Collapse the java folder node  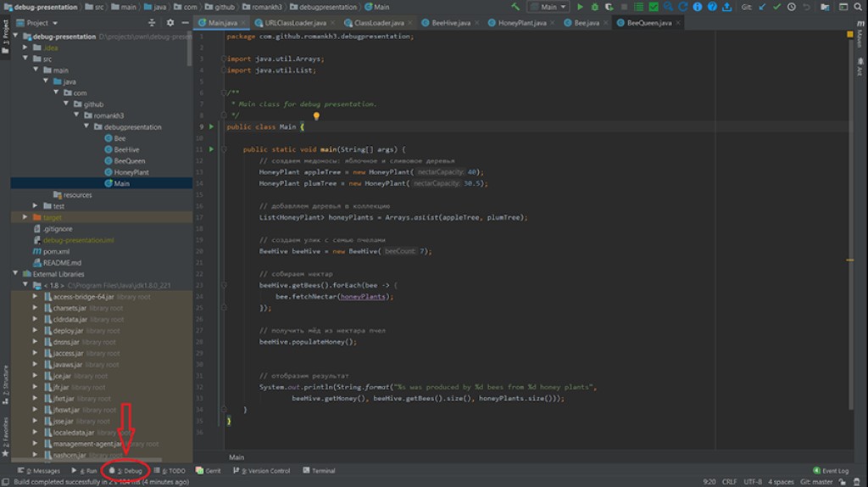click(46, 81)
